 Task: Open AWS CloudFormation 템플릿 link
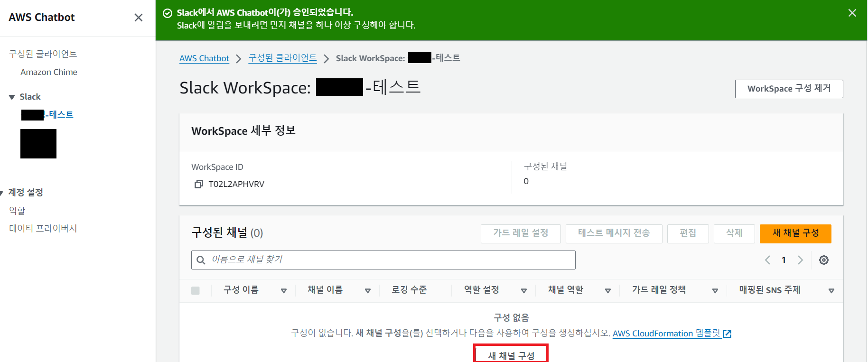tap(666, 334)
